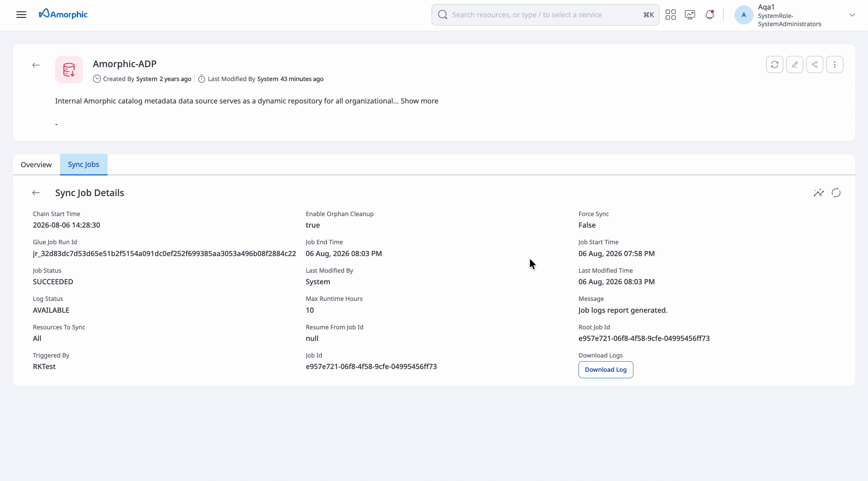Open the hamburger navigation menu

point(21,15)
